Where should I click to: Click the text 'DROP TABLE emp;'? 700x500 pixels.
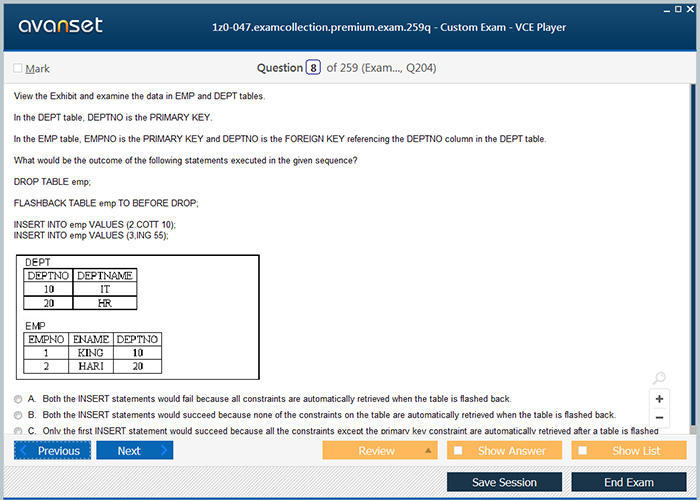[52, 182]
